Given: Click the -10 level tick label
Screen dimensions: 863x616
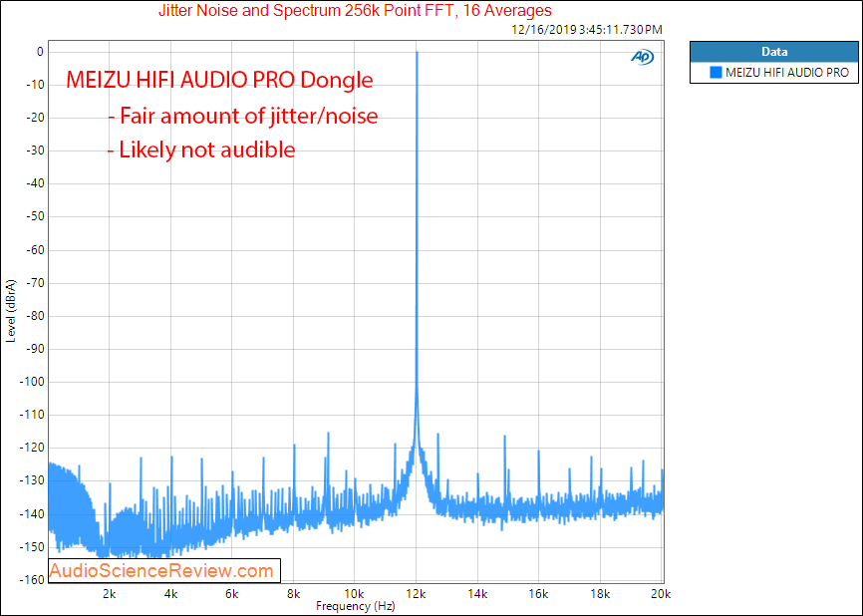Looking at the screenshot, I should click(35, 85).
